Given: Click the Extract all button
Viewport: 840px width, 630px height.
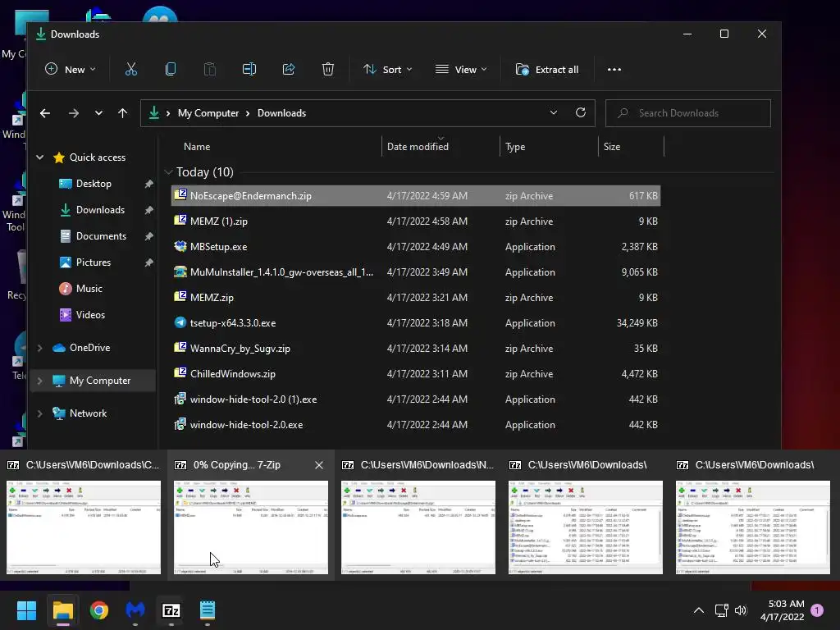Looking at the screenshot, I should pyautogui.click(x=547, y=69).
